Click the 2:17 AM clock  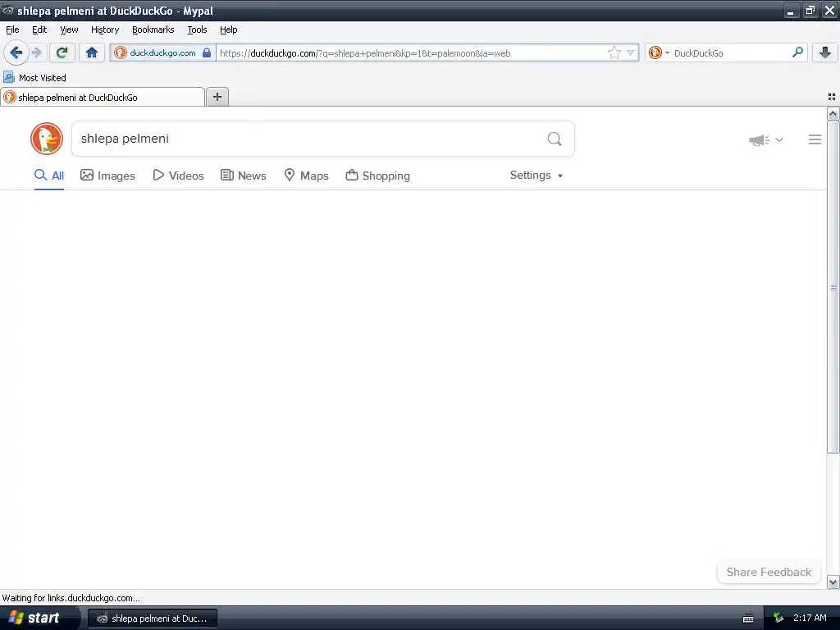pos(810,618)
